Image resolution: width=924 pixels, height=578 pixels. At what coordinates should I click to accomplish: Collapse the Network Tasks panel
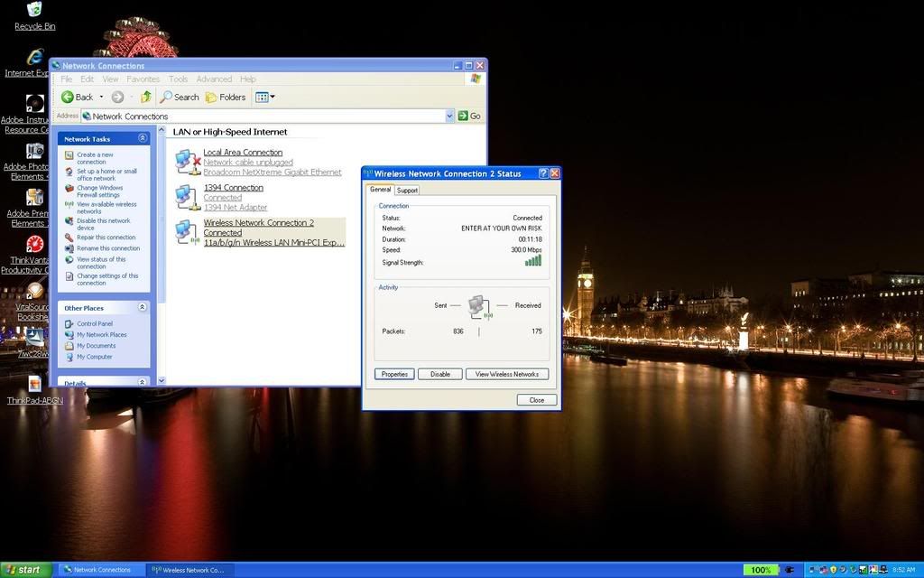point(143,138)
